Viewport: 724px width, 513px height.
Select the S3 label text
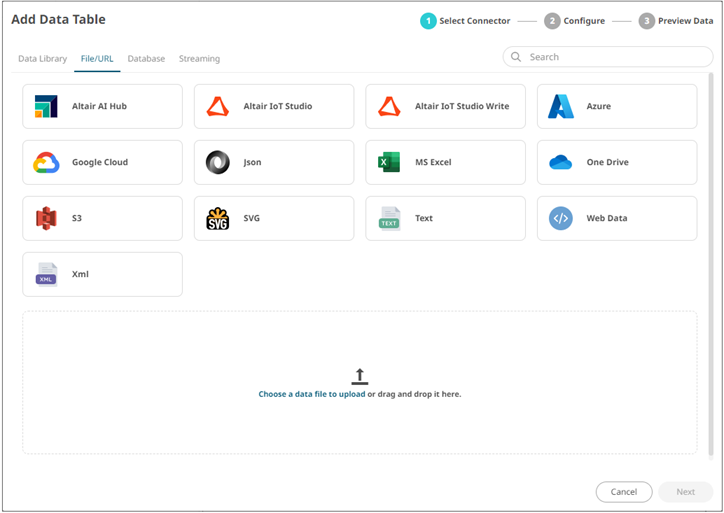[77, 218]
